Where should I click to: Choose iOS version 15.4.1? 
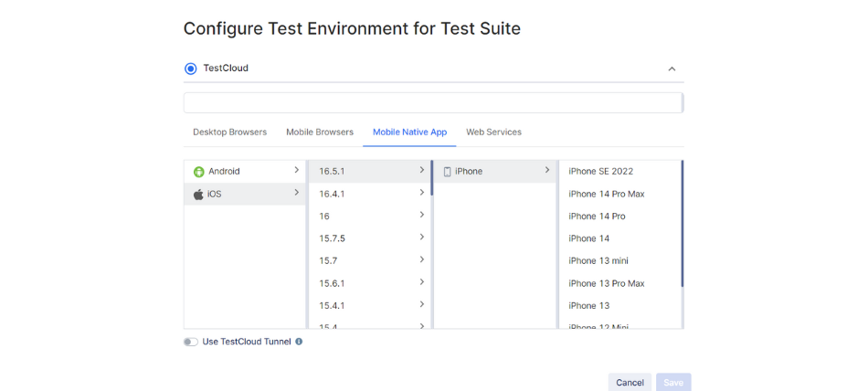[370, 306]
